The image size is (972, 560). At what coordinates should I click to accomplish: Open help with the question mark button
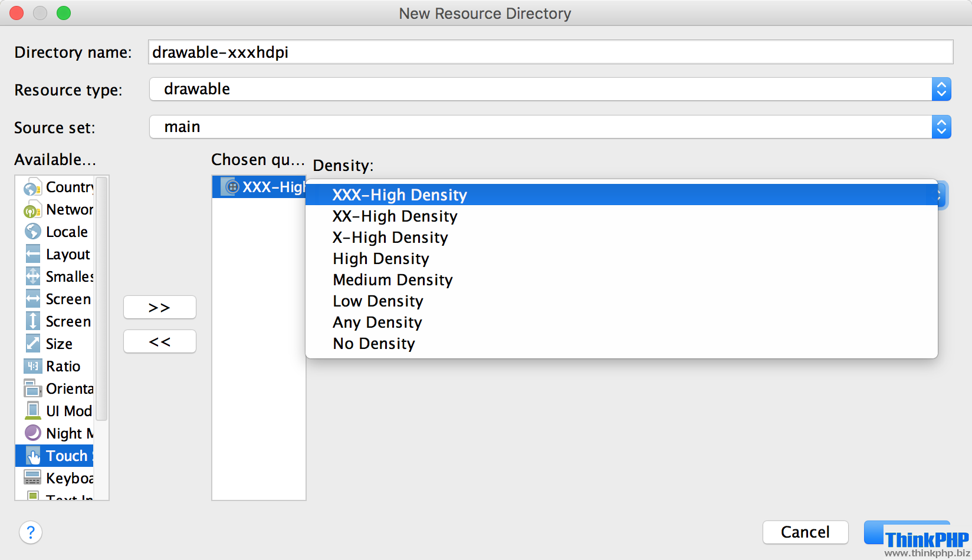(x=31, y=532)
